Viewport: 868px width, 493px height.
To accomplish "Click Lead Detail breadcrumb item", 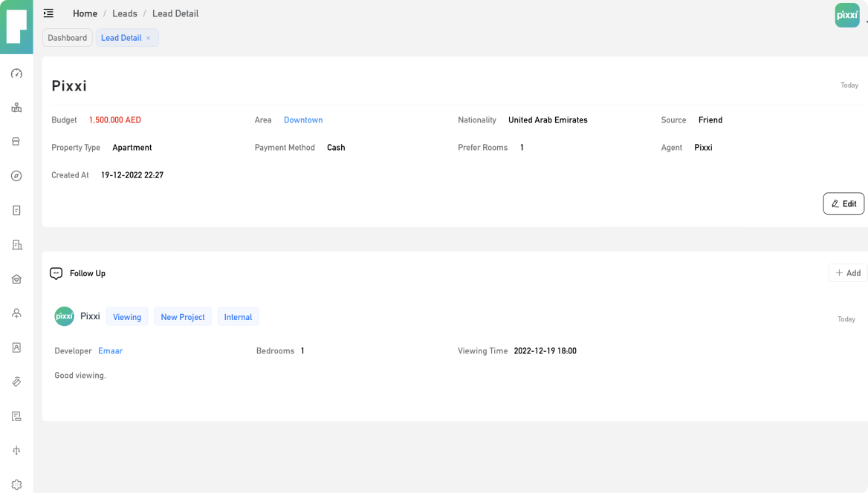I will coord(175,13).
